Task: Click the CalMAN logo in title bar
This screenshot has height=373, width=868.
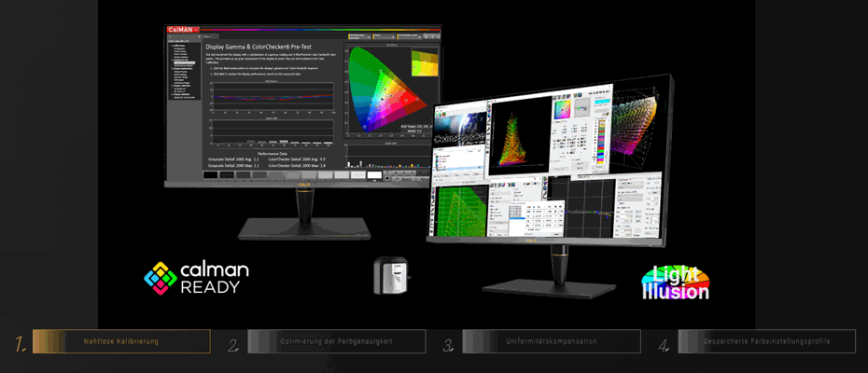Action: 182,30
